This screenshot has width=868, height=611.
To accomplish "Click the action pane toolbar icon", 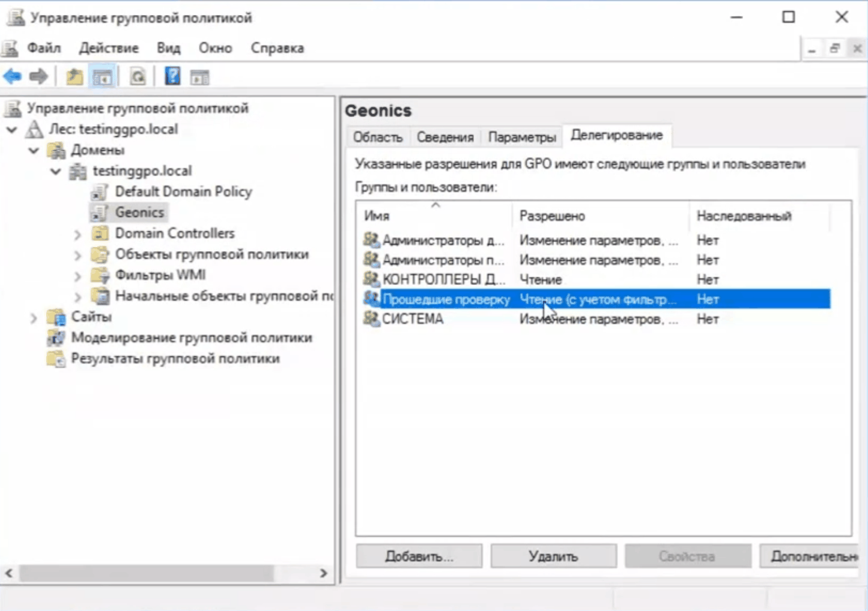I will pyautogui.click(x=199, y=77).
